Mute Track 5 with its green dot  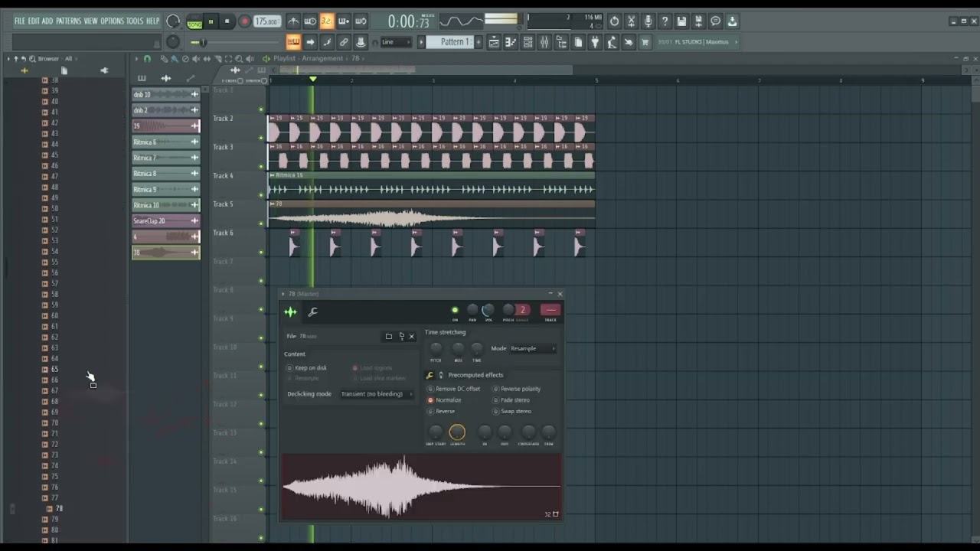coord(261,223)
